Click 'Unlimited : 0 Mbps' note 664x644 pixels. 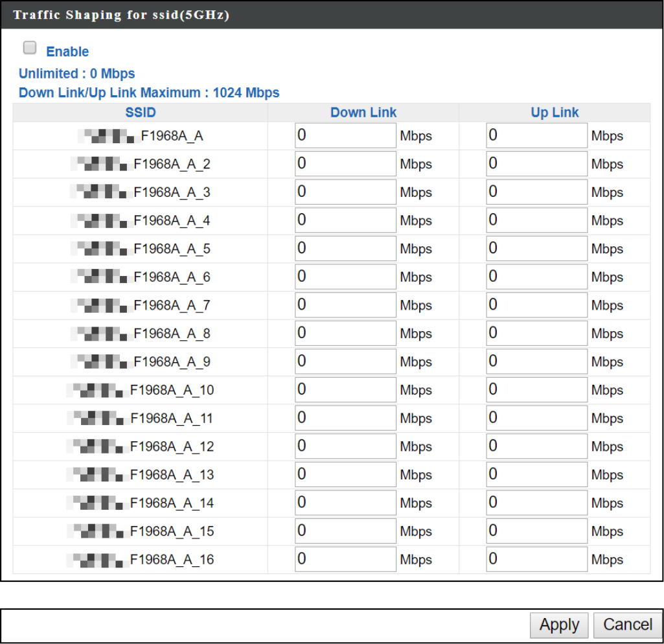coord(76,74)
